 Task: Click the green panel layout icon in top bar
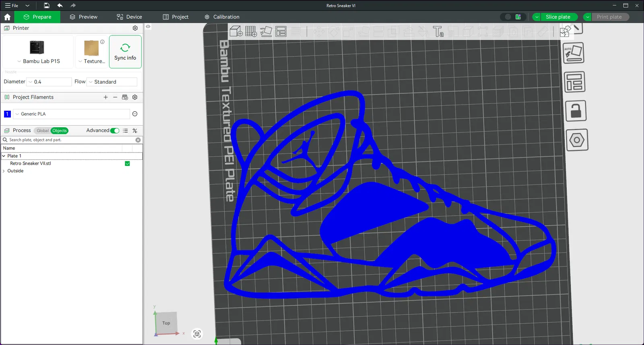coord(518,17)
